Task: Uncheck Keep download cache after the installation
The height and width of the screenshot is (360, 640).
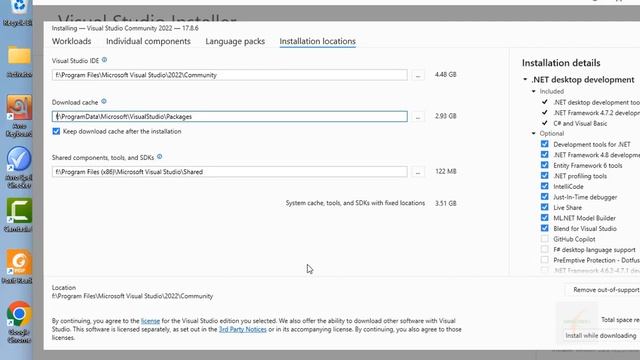Action: pyautogui.click(x=56, y=131)
